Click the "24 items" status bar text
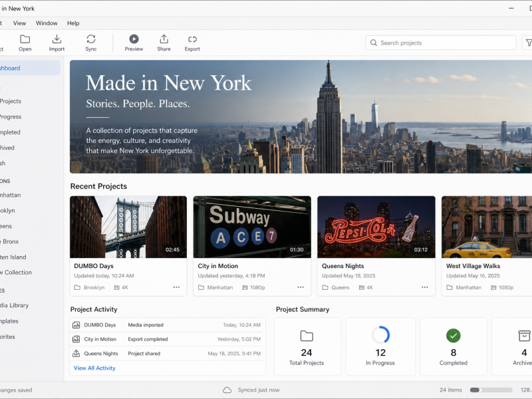The image size is (532, 399). click(x=451, y=390)
